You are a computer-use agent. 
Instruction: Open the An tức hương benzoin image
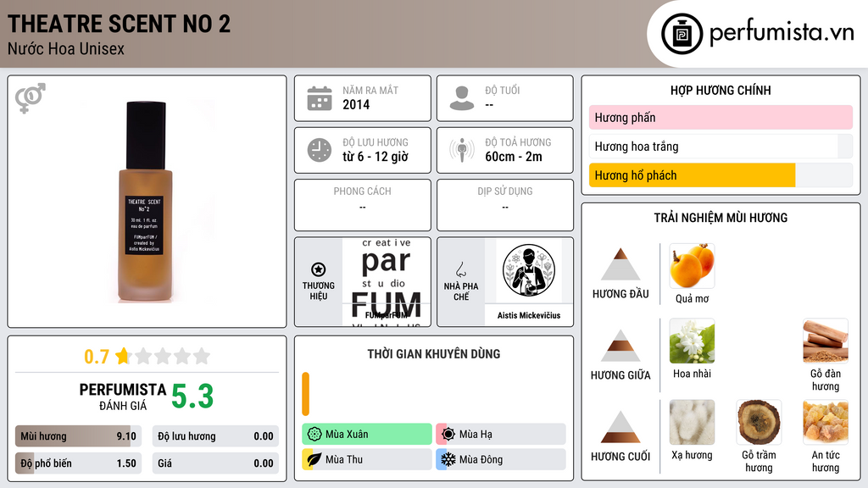coord(826,422)
